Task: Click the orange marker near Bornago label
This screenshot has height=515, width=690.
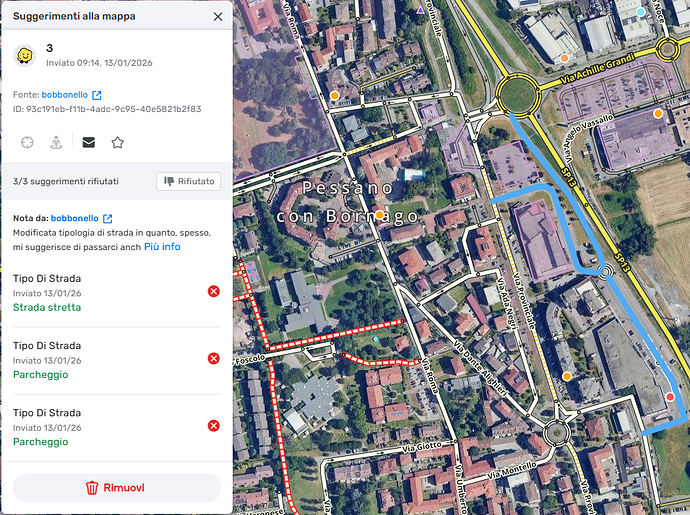Action: (379, 215)
